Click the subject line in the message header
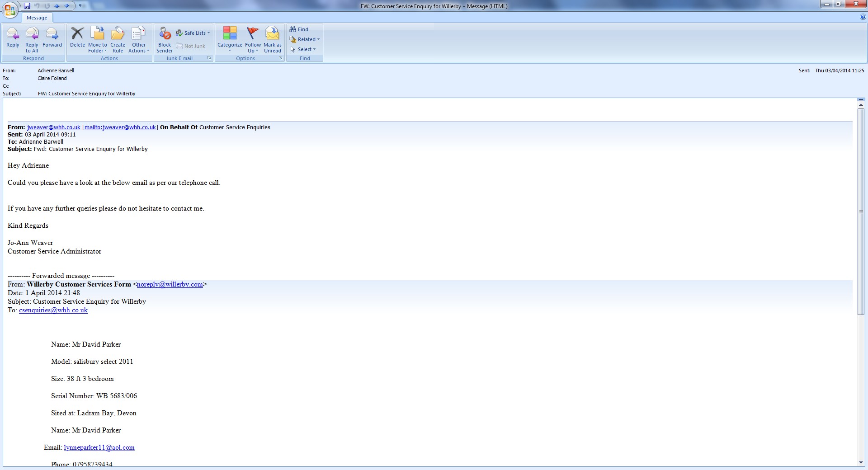868x470 pixels. (87, 94)
